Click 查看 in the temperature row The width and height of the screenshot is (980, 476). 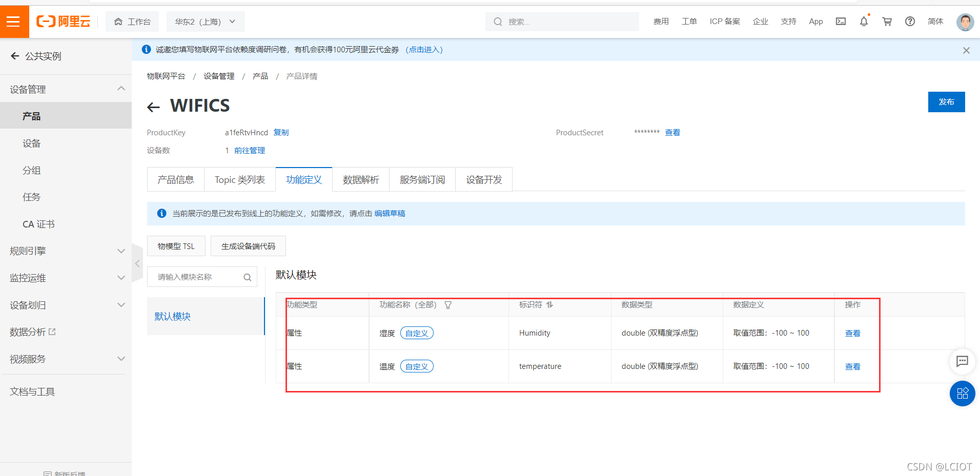(x=852, y=367)
